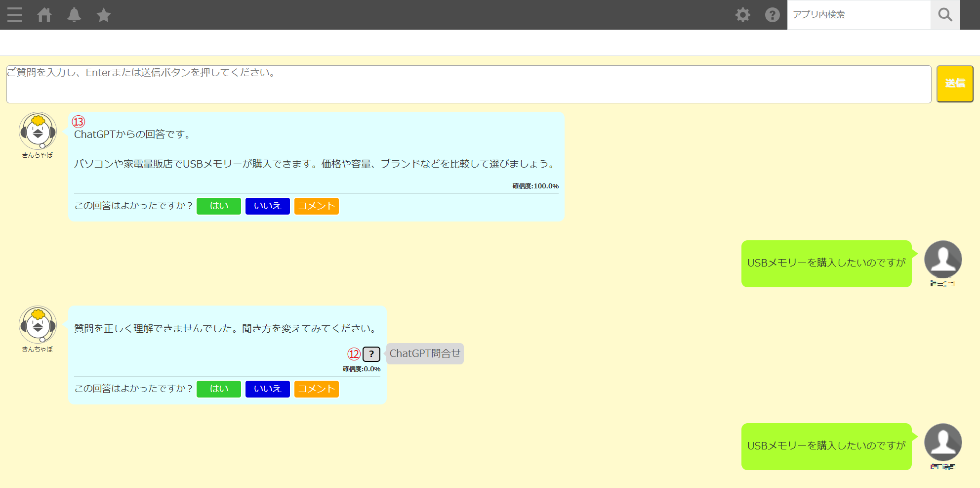Click the favorites star icon
Viewport: 980px width, 488px height.
[104, 15]
